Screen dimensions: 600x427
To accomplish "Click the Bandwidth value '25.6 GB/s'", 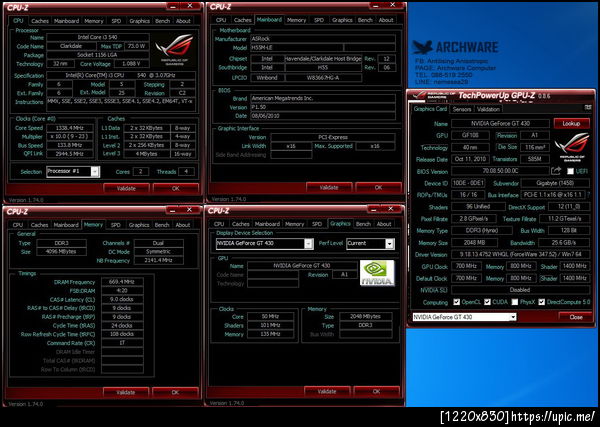I will point(564,243).
